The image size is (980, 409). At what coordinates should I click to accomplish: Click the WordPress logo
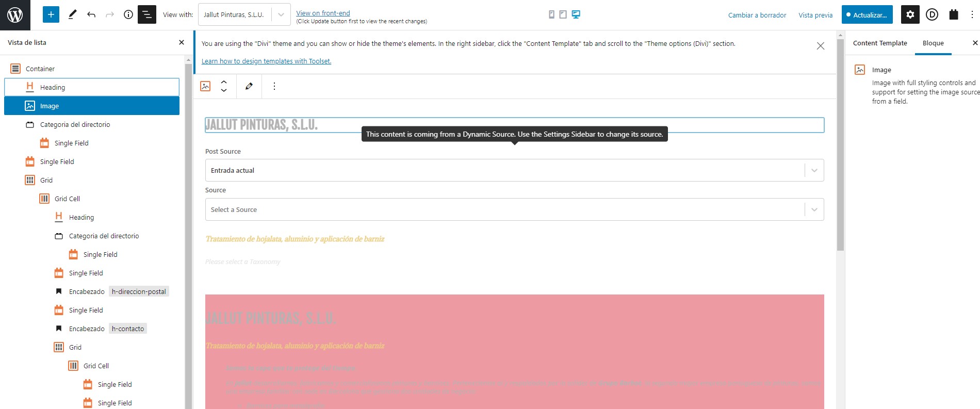point(15,15)
